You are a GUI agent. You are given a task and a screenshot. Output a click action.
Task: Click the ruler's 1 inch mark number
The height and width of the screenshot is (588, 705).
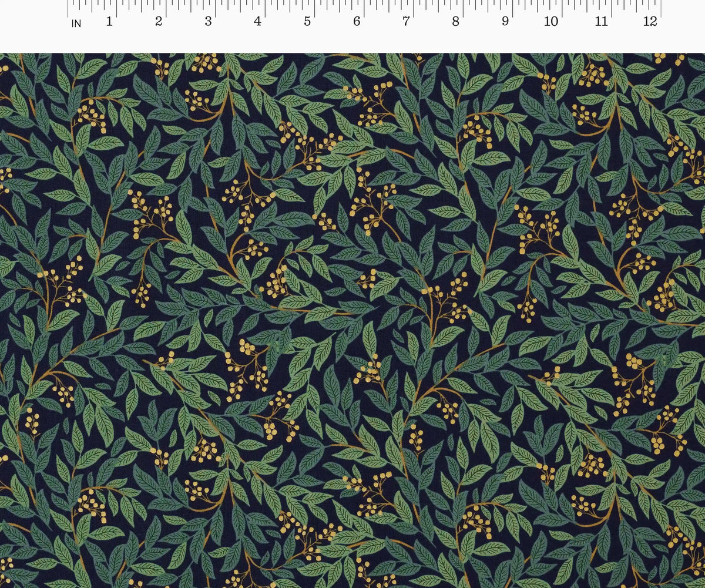[109, 22]
